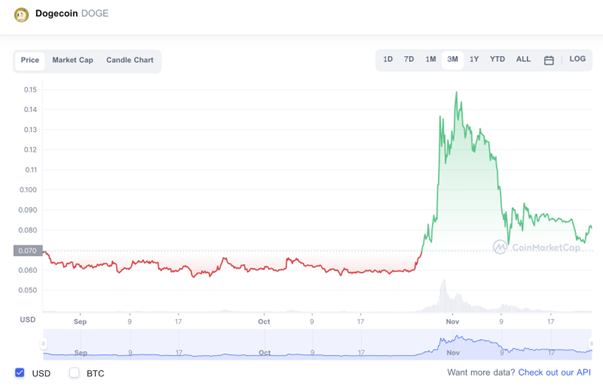
Task: Toggle LOG scale on the chart
Action: pyautogui.click(x=577, y=59)
